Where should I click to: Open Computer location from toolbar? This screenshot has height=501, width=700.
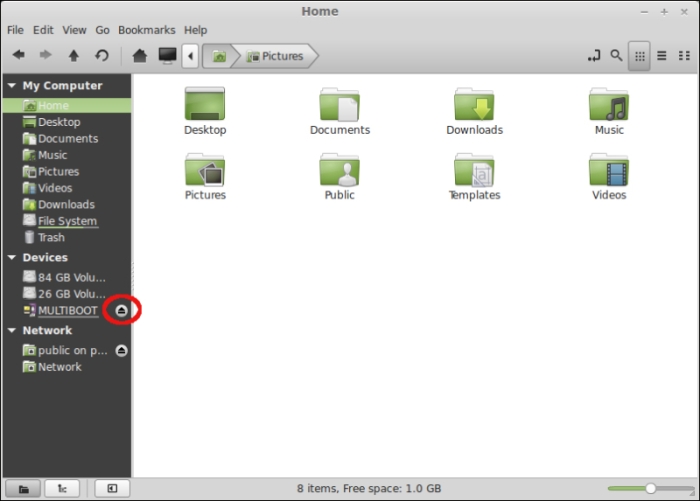167,55
